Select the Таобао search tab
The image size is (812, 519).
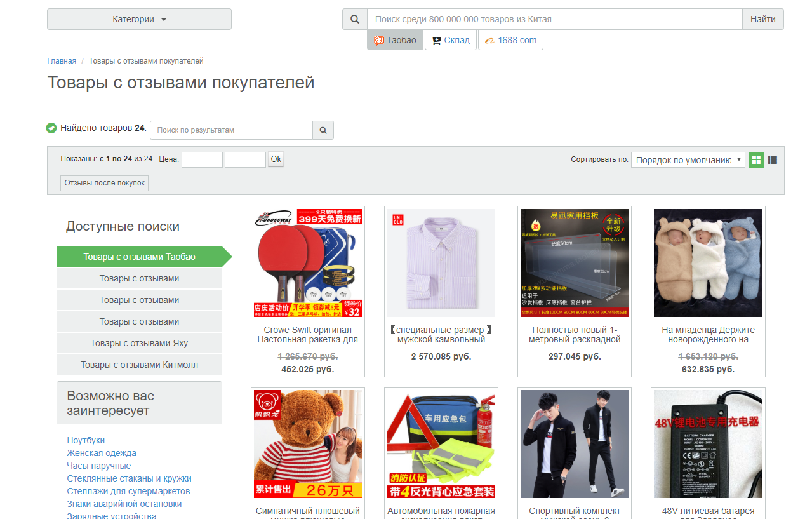coord(395,40)
